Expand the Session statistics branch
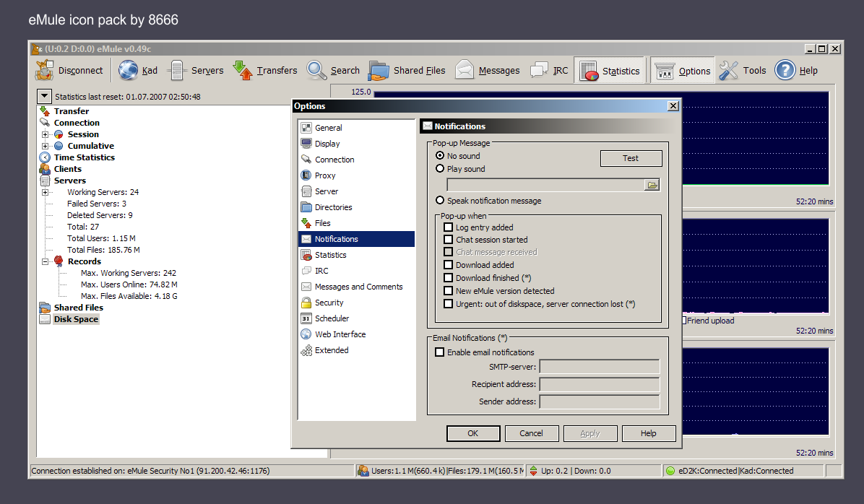The width and height of the screenshot is (864, 504). pos(43,134)
